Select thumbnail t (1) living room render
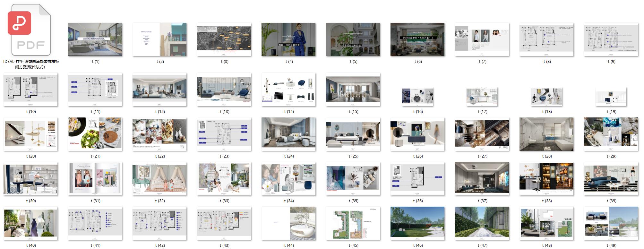Screen dimensions: 644x249 pos(95,39)
